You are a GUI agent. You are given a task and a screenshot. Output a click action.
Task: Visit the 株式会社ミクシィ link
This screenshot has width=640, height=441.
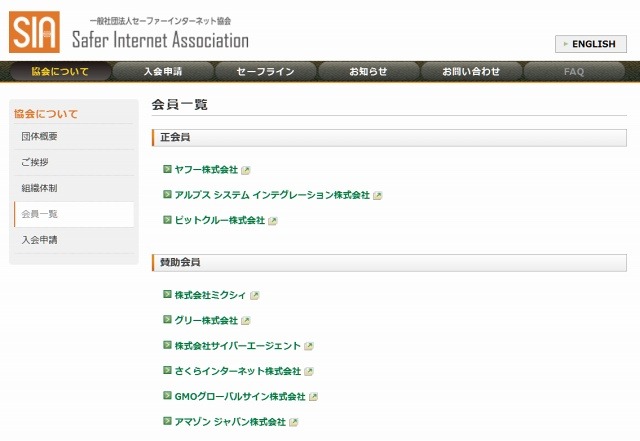[211, 295]
